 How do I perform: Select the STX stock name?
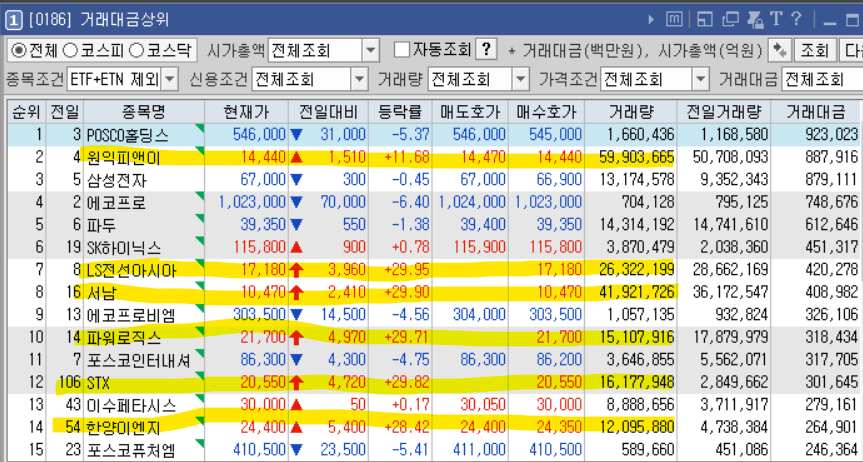[x=98, y=383]
